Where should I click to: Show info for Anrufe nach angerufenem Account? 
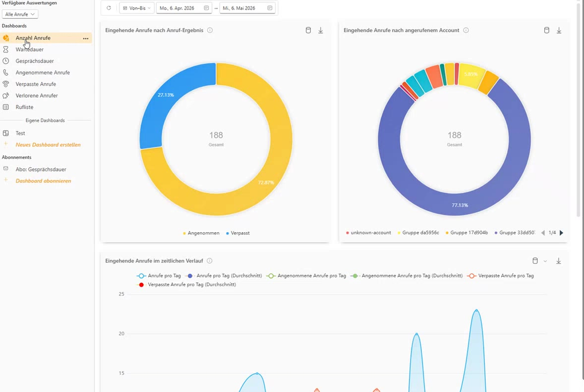click(x=466, y=30)
